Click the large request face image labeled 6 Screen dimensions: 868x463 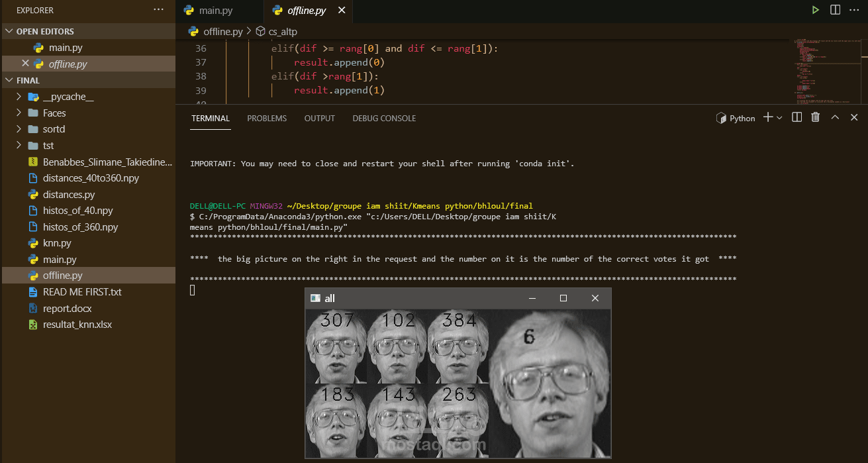tap(550, 384)
